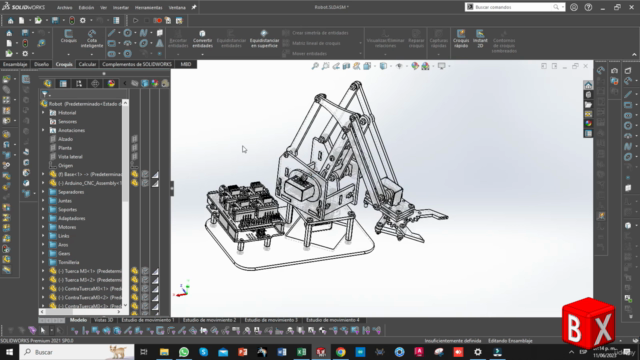The width and height of the screenshot is (640, 360).
Task: Open WhatsApp from the Windows taskbar
Action: coord(184,352)
